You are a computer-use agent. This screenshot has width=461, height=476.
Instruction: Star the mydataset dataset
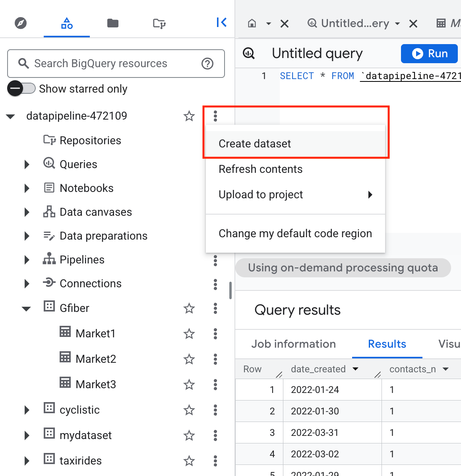point(189,436)
